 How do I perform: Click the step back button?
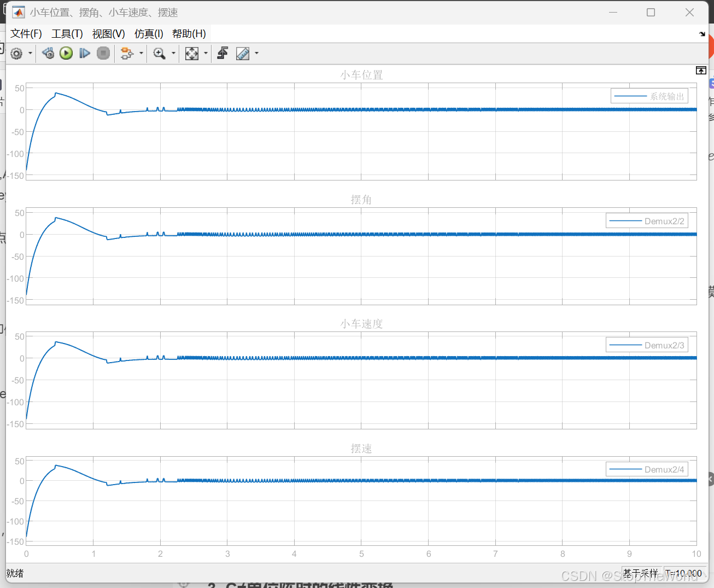click(48, 53)
